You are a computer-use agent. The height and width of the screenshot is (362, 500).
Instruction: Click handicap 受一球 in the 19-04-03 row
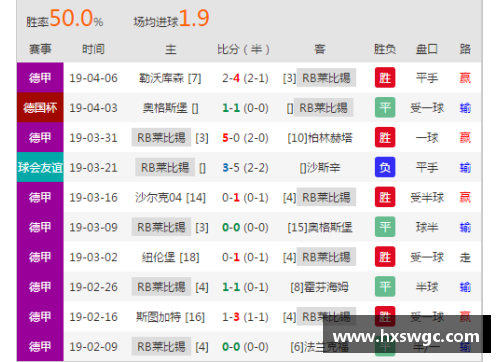coord(427,108)
